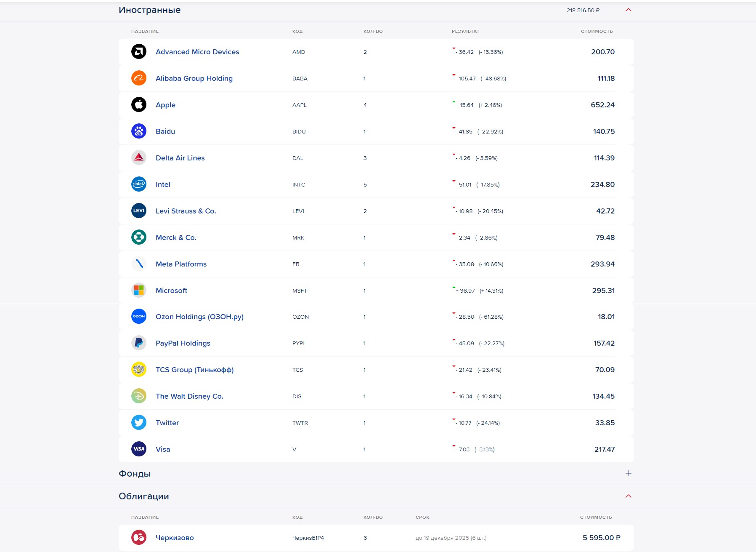The height and width of the screenshot is (552, 756).
Task: Click Ozon percentage (- 61.28%)
Action: click(x=491, y=317)
